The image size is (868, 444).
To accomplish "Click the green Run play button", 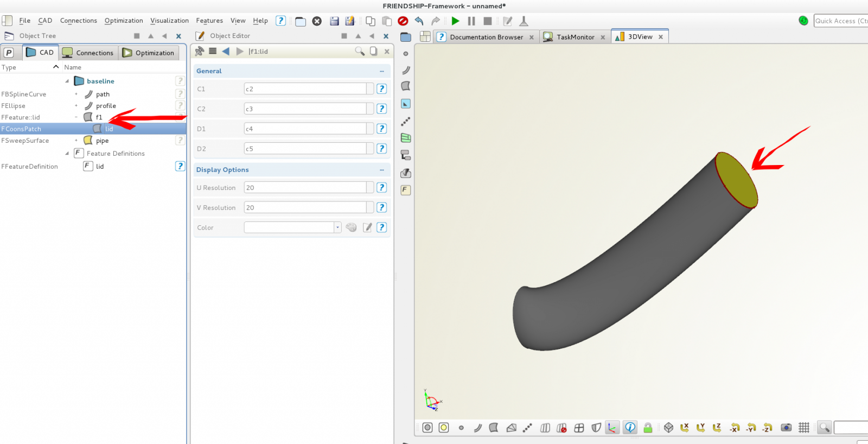I will (x=455, y=21).
